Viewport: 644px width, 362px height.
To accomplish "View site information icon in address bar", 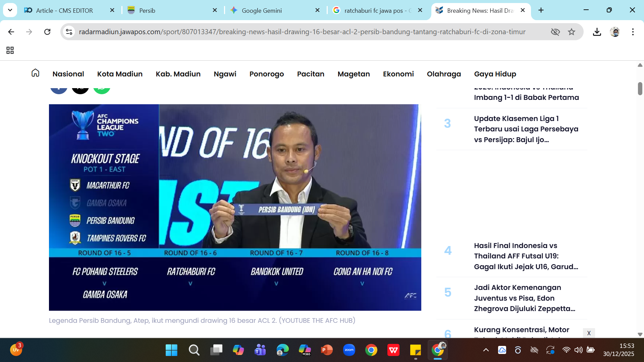I will pyautogui.click(x=69, y=32).
